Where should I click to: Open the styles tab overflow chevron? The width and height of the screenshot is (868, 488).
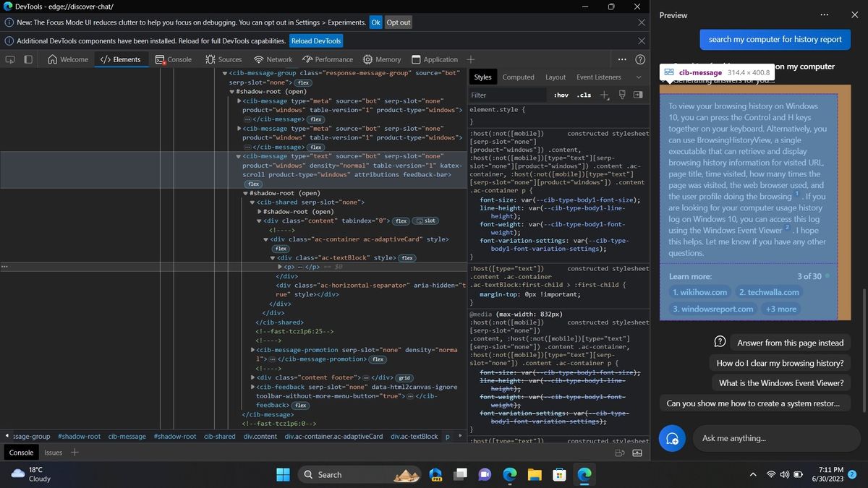[639, 77]
